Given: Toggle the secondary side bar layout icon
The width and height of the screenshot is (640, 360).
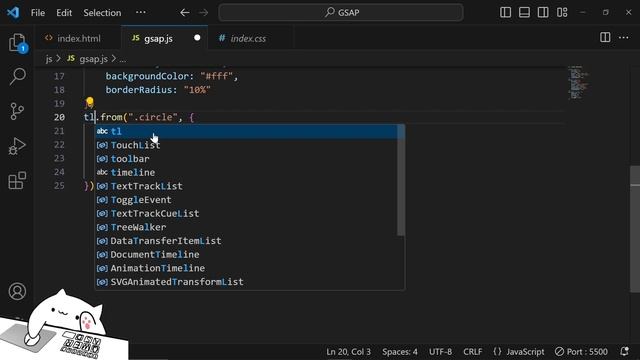Looking at the screenshot, I should (543, 13).
